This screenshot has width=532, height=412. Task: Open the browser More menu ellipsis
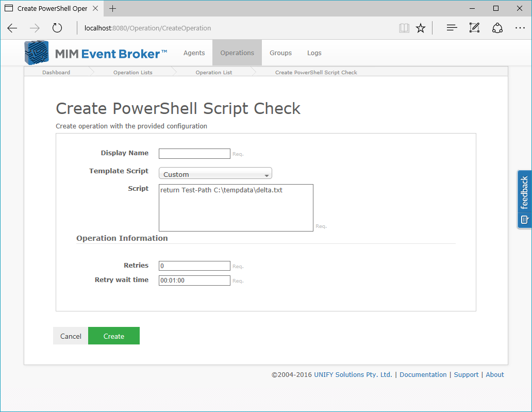(x=520, y=28)
